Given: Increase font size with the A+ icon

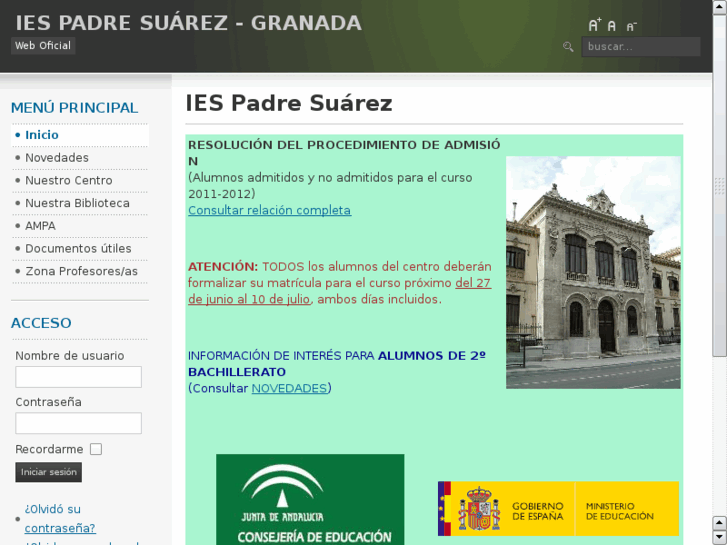Looking at the screenshot, I should (x=594, y=25).
